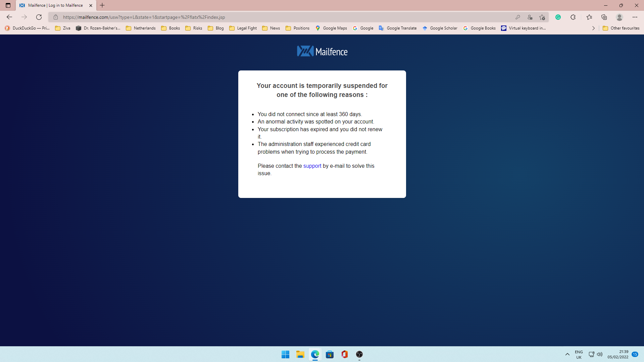Image resolution: width=644 pixels, height=362 pixels.
Task: Open the network status icon
Action: point(591,354)
